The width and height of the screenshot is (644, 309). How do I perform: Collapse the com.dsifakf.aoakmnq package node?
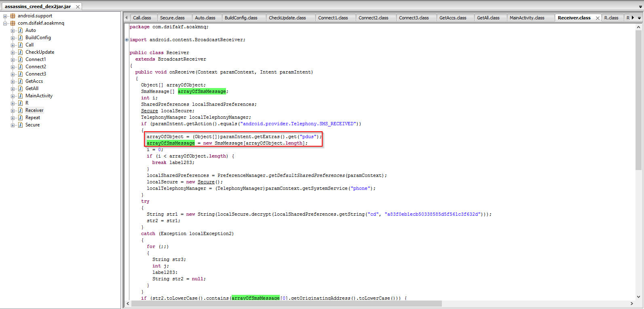tap(5, 23)
